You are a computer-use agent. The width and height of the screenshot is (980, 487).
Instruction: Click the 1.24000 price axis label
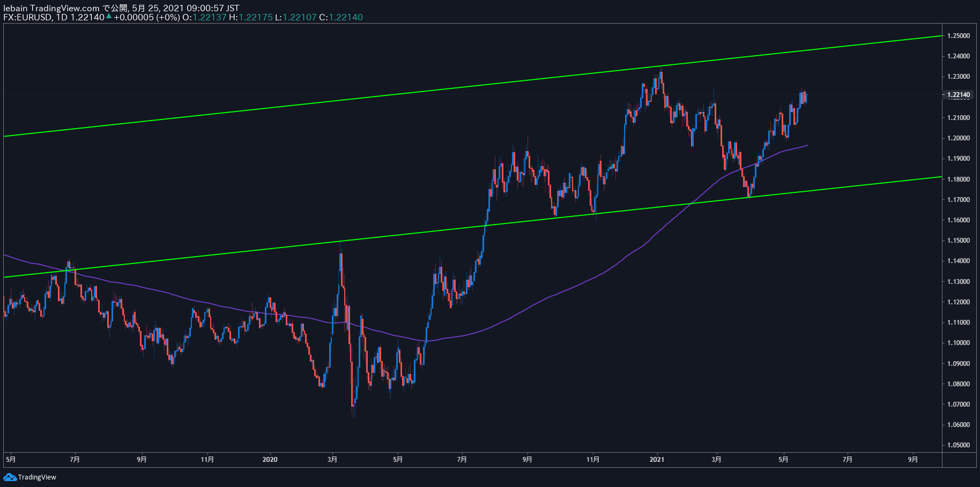point(959,56)
